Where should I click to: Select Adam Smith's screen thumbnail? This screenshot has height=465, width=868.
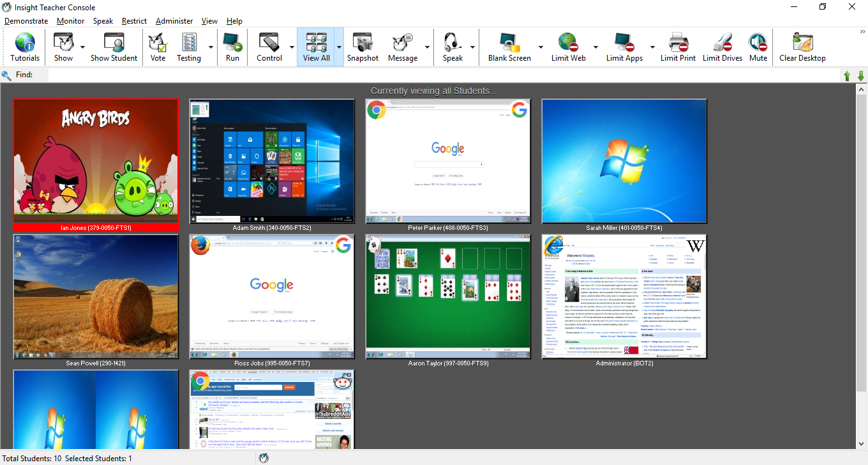(272, 161)
